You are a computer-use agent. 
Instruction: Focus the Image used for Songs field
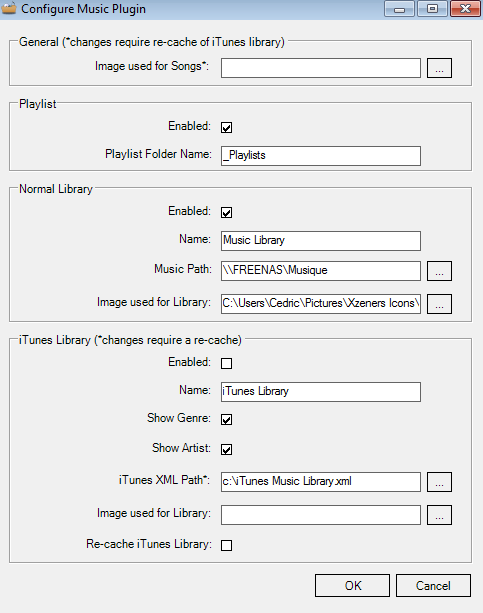coord(321,68)
